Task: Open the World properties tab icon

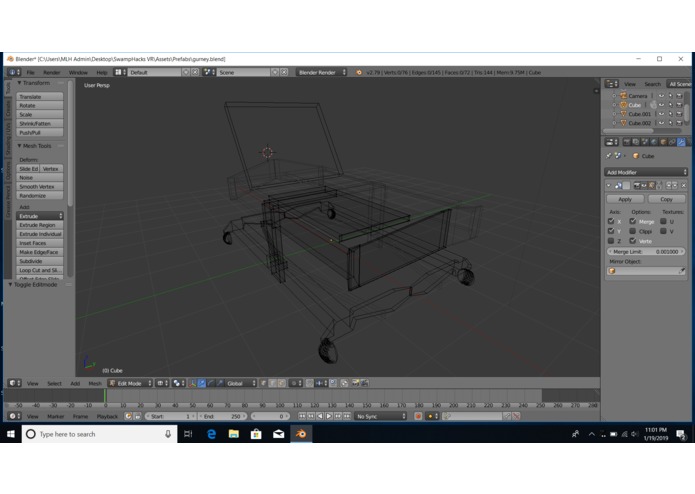Action: 654,142
